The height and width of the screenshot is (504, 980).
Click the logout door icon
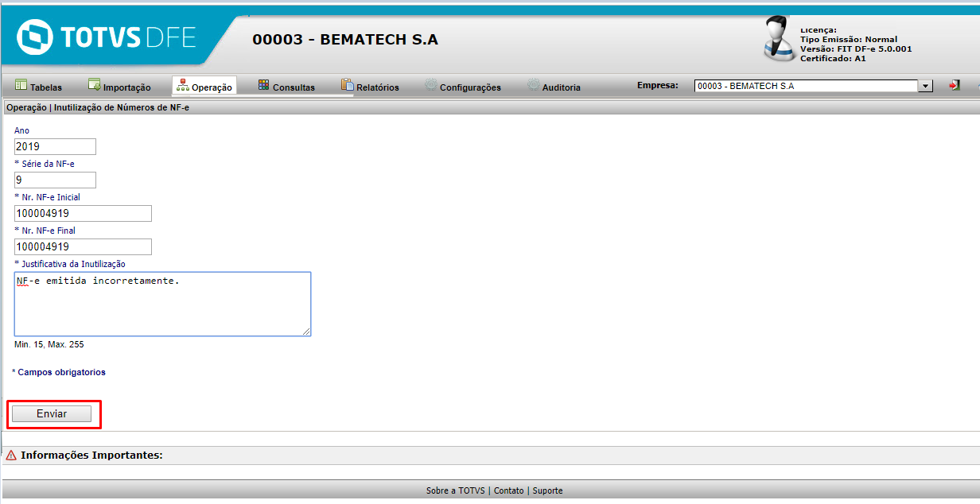click(x=955, y=85)
